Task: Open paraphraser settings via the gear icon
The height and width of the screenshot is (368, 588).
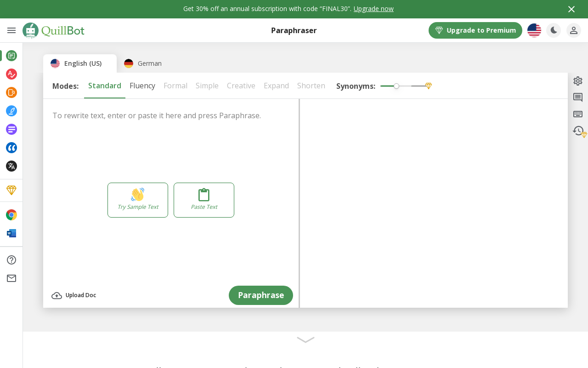Action: (x=577, y=80)
